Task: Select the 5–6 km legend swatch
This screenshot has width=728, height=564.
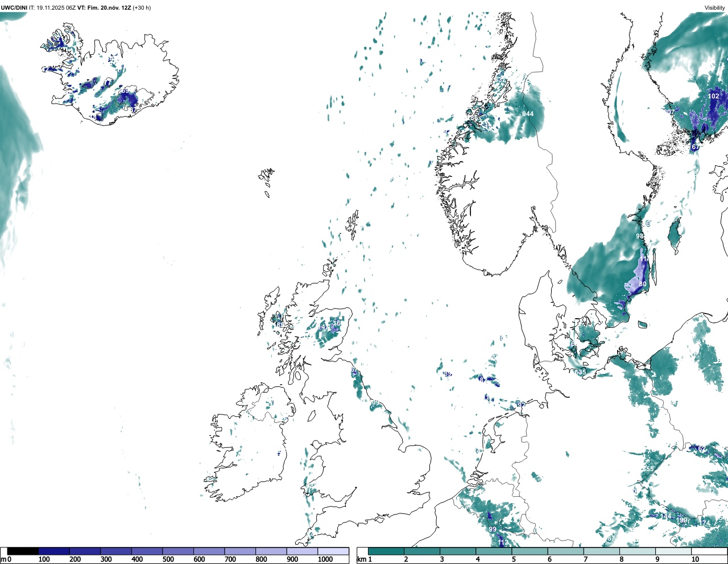Action: point(530,551)
